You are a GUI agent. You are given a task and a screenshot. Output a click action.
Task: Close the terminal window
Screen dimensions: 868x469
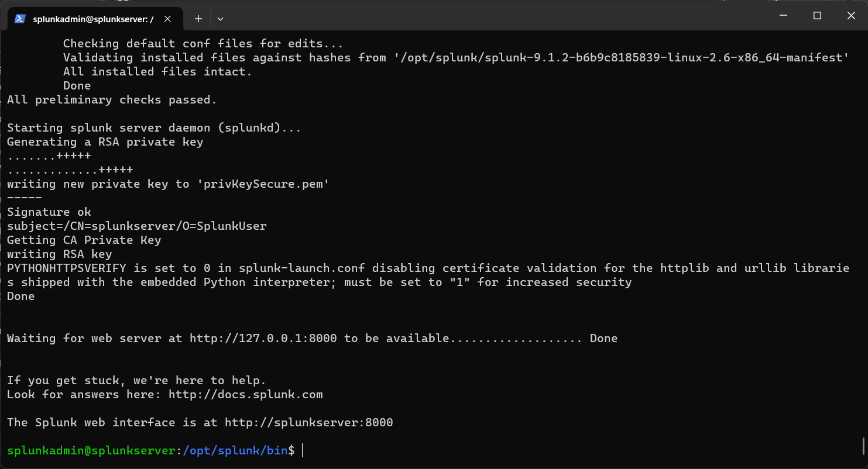pos(852,16)
